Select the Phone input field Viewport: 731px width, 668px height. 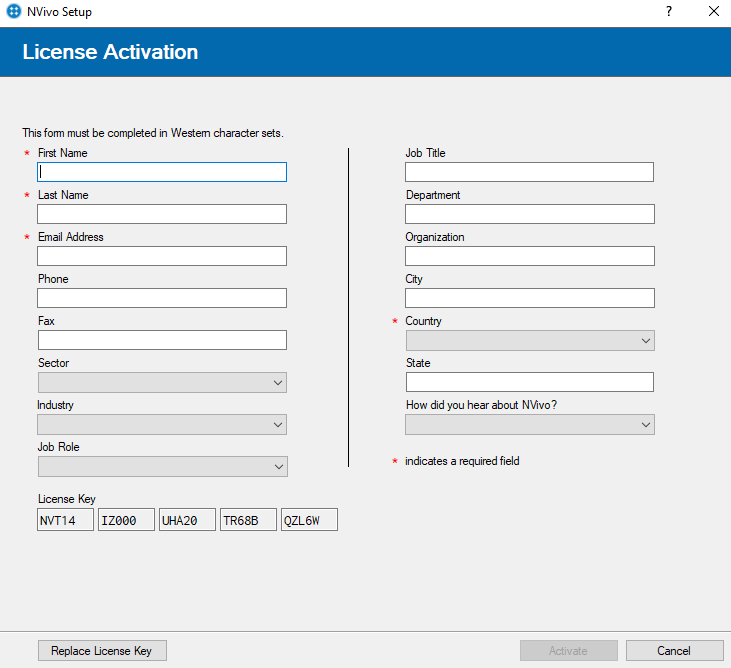pos(162,298)
